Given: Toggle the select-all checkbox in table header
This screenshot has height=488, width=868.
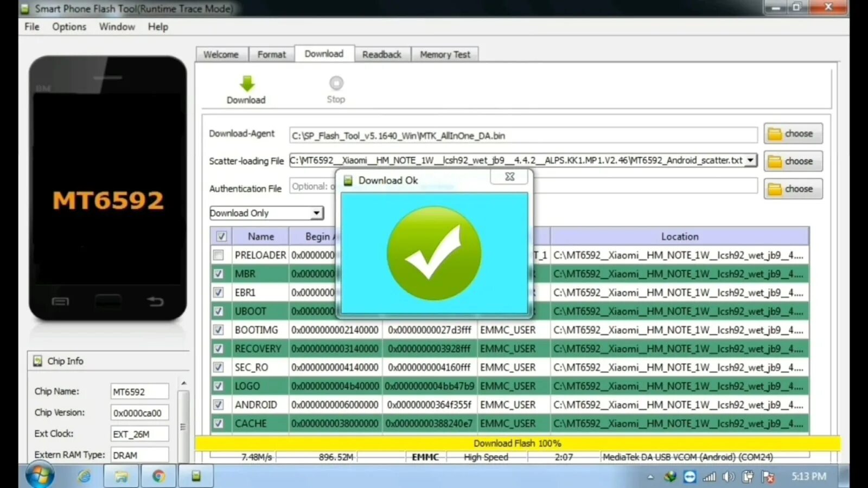Looking at the screenshot, I should tap(221, 236).
